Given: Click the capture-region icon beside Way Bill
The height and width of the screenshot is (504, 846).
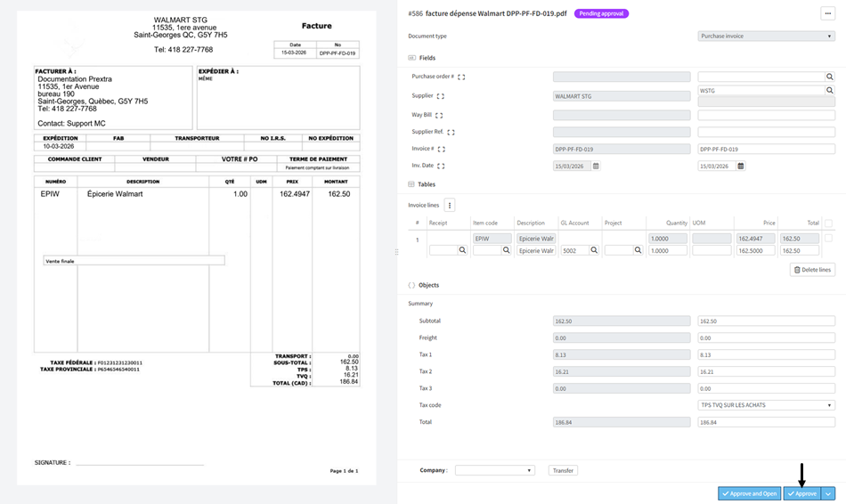Looking at the screenshot, I should click(x=439, y=115).
